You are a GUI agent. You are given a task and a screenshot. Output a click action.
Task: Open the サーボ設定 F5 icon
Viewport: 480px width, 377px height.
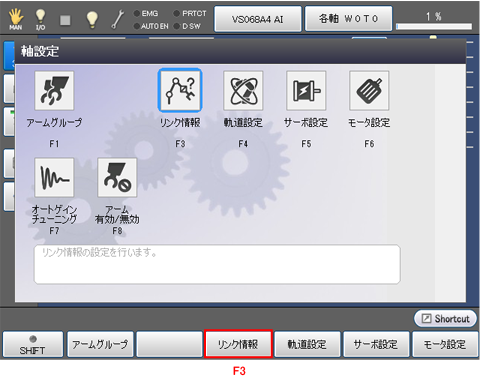click(x=306, y=90)
